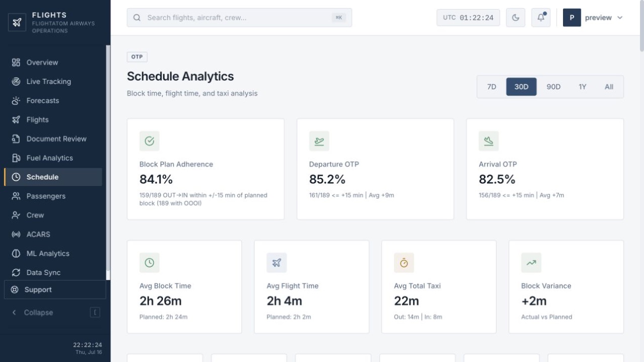Viewport: 644px width, 362px height.
Task: Click the 2h 26m block time value
Action: pyautogui.click(x=160, y=301)
